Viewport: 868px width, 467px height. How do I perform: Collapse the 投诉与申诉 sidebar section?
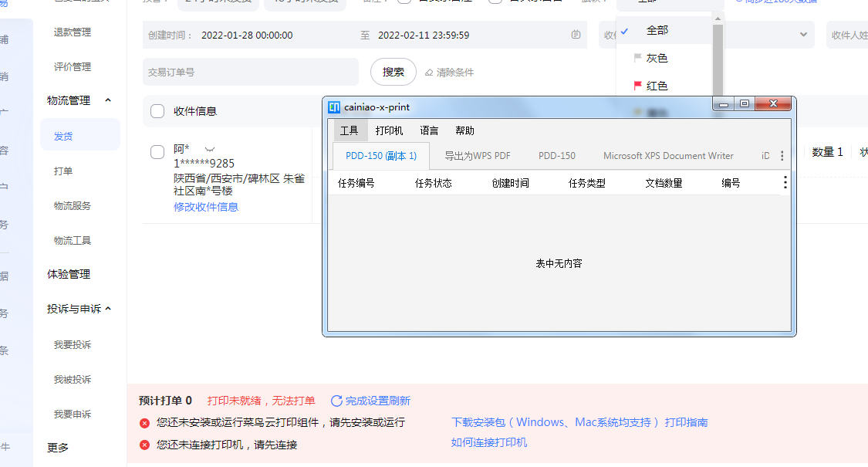point(108,309)
